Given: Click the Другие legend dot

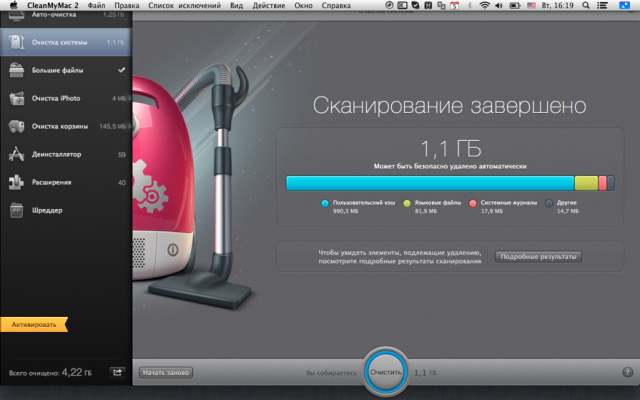Looking at the screenshot, I should (549, 203).
